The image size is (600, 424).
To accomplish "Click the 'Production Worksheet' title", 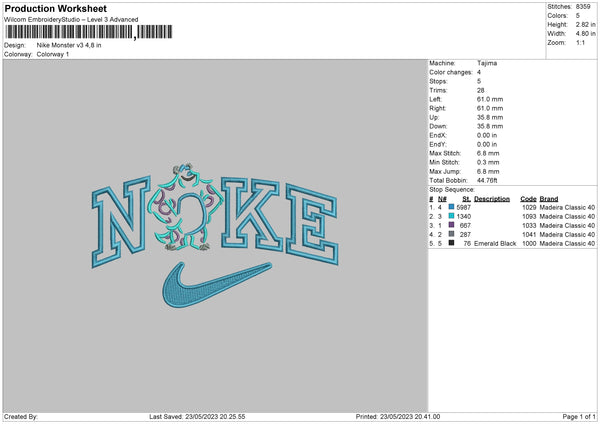I will coord(55,8).
